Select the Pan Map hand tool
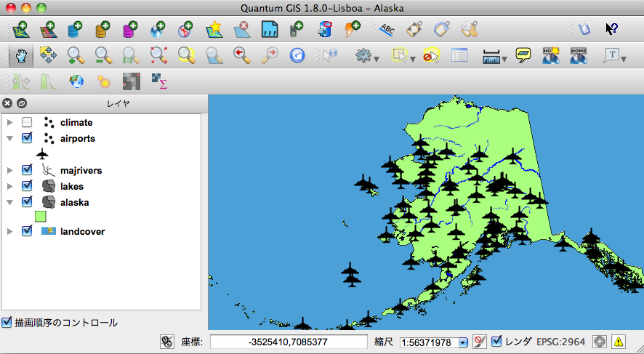The height and width of the screenshot is (354, 644). [x=21, y=55]
